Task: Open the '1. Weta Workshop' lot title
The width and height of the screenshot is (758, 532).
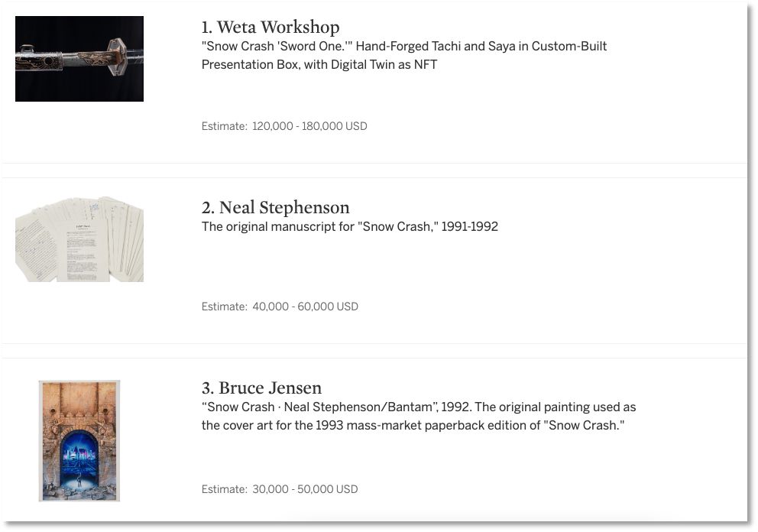Action: pos(270,28)
